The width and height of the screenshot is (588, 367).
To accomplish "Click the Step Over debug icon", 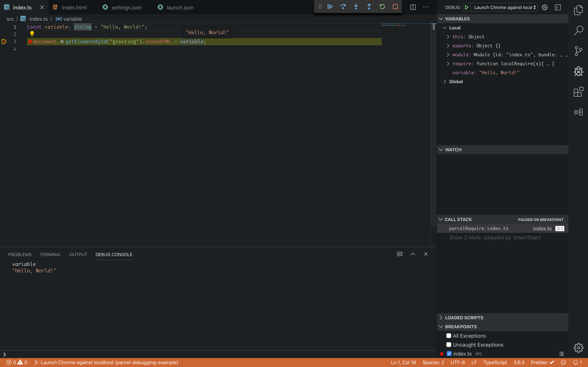I will [343, 7].
